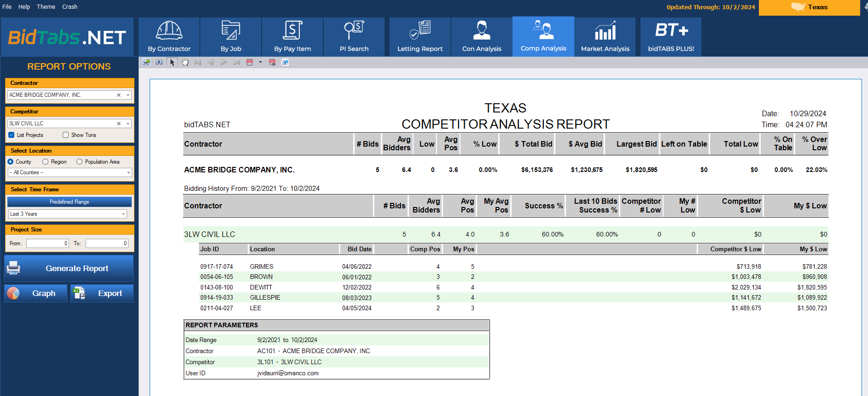Click the Texas state selector button

pos(809,7)
